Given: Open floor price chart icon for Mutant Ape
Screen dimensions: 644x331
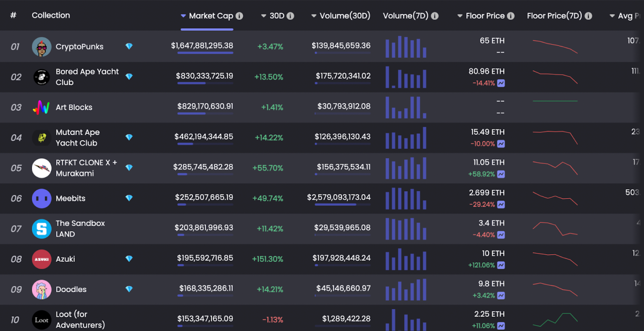Looking at the screenshot, I should coord(501,144).
